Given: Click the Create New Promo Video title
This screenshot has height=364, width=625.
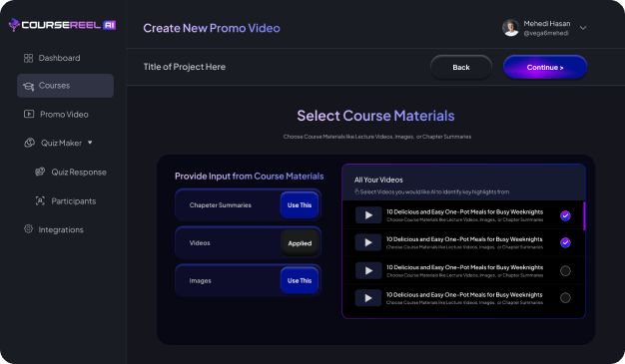Looking at the screenshot, I should pyautogui.click(x=212, y=28).
